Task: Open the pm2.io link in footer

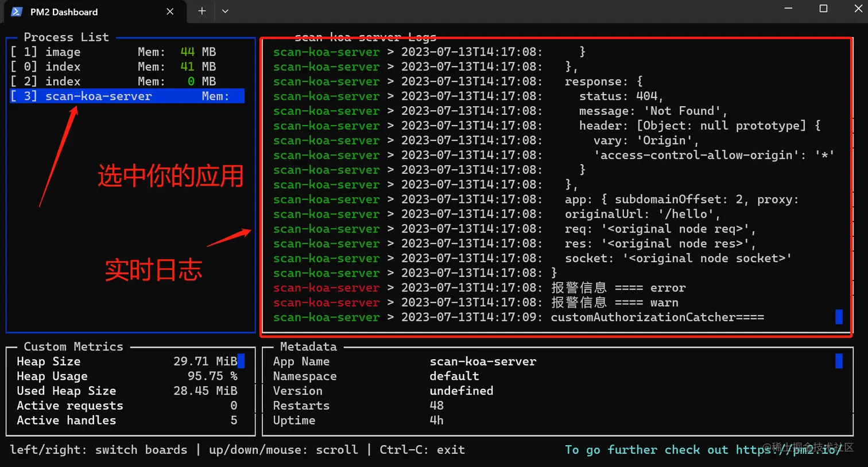Action: [x=789, y=450]
